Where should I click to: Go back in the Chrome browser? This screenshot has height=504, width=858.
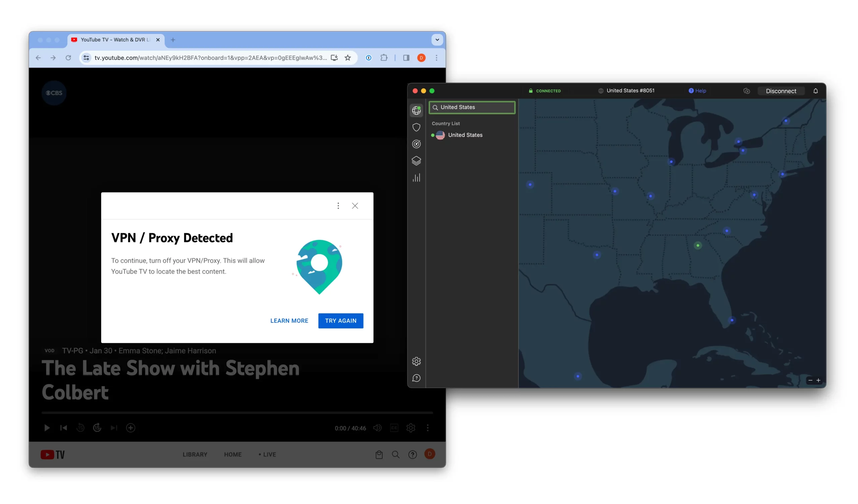(38, 58)
